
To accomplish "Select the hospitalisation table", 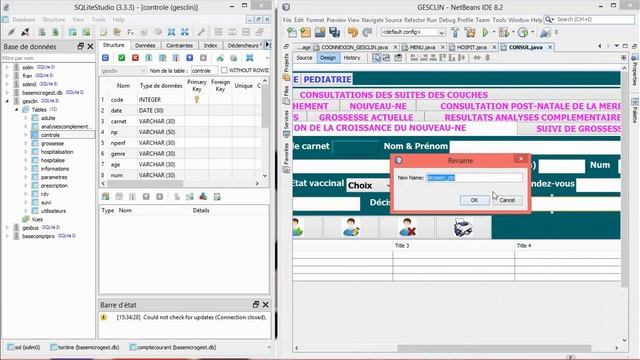I will coord(57,152).
